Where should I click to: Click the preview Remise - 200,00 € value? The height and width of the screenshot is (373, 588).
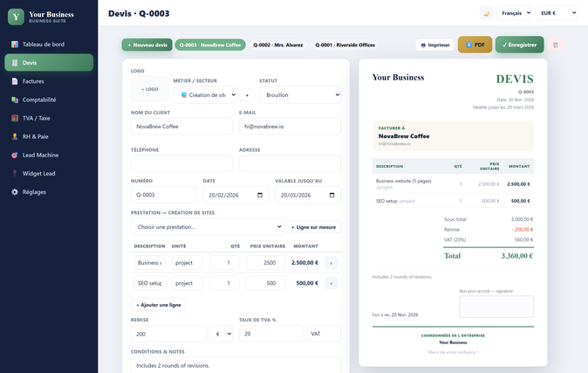[x=522, y=230]
